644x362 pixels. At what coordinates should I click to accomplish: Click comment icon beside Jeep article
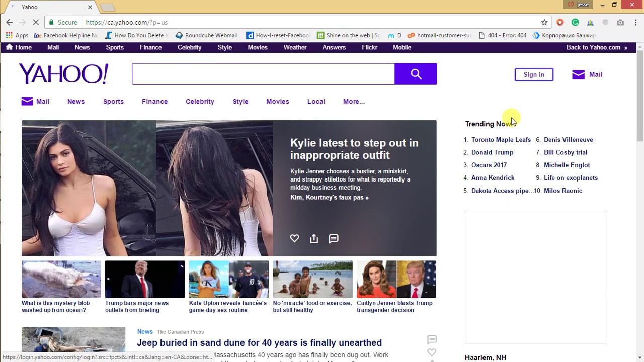(432, 340)
